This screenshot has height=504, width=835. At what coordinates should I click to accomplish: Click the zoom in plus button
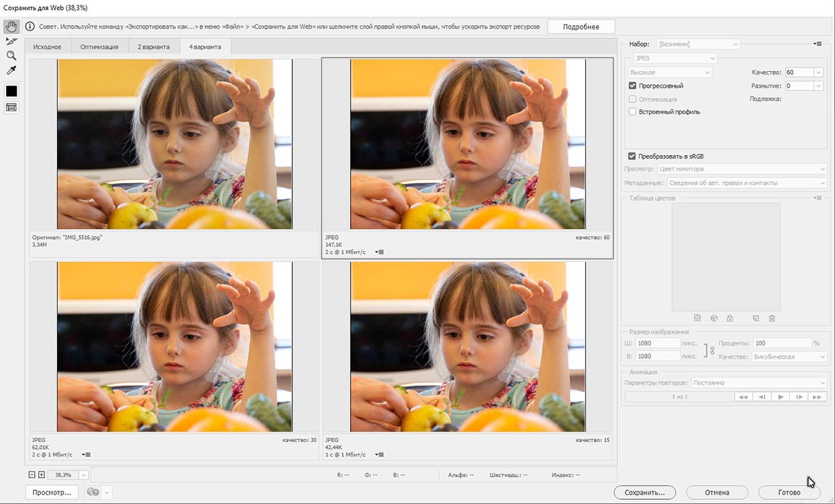click(42, 475)
